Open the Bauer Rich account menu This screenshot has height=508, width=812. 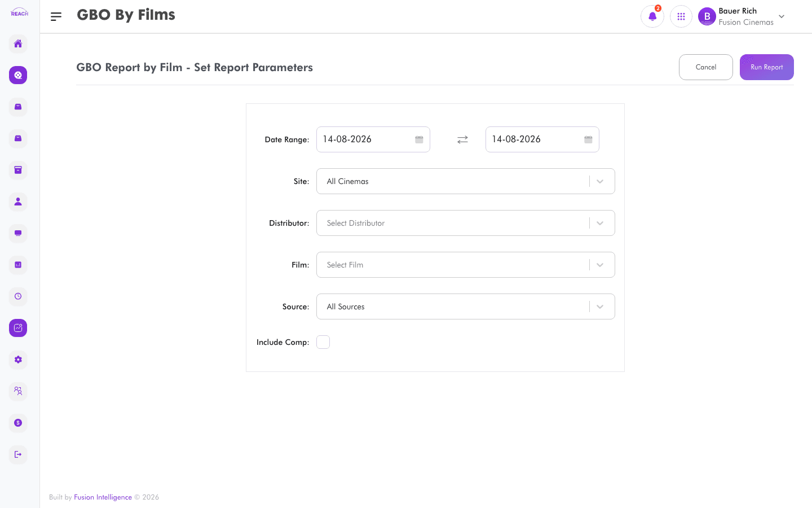click(x=742, y=16)
